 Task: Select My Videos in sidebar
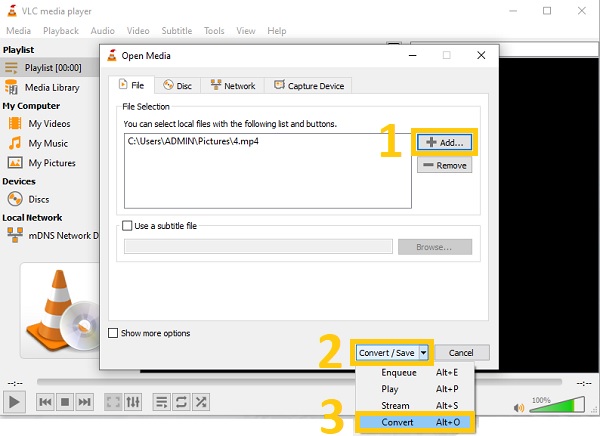tap(50, 124)
